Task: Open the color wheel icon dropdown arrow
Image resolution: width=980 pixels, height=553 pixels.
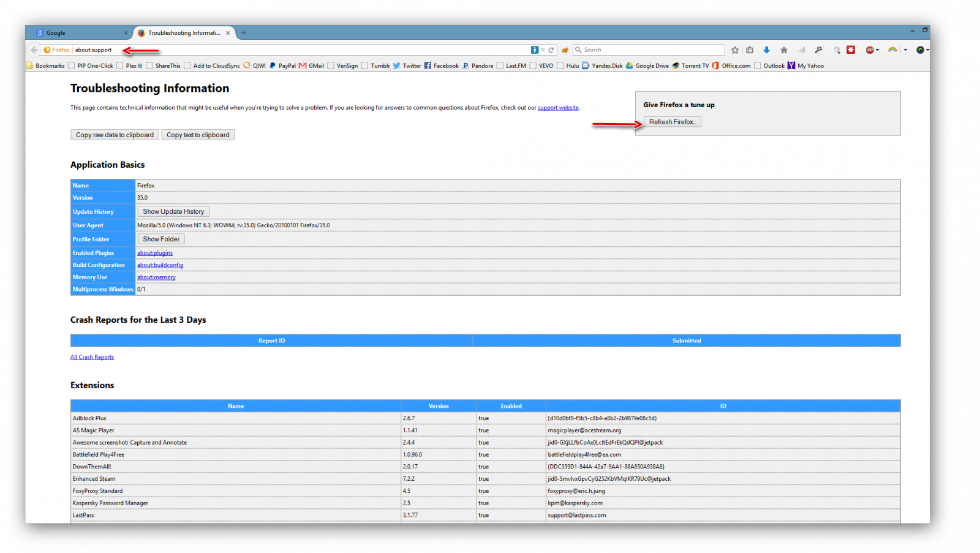Action: (x=927, y=50)
